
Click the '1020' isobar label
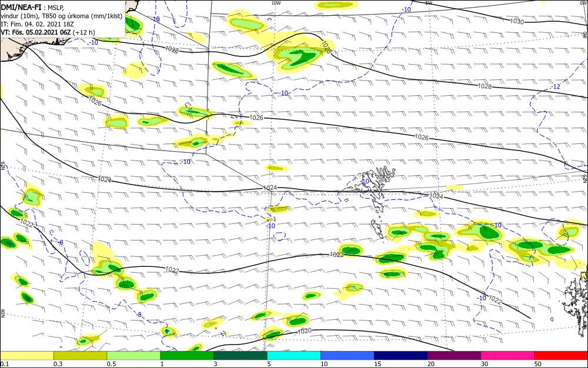(305, 331)
